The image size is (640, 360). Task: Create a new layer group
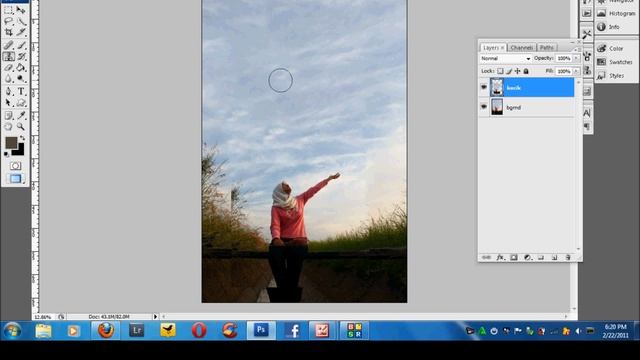coord(541,258)
